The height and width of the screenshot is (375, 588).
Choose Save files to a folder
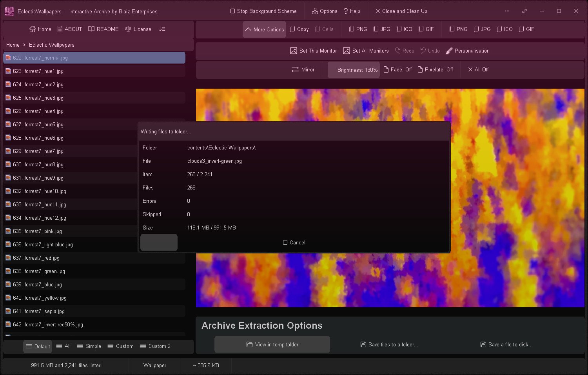(389, 345)
